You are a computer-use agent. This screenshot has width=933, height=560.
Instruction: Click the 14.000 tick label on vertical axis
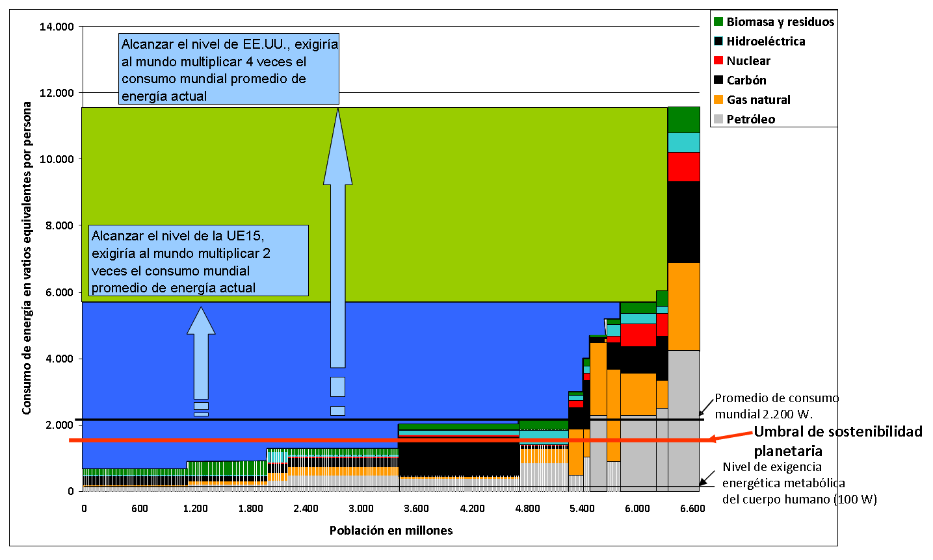coord(57,27)
